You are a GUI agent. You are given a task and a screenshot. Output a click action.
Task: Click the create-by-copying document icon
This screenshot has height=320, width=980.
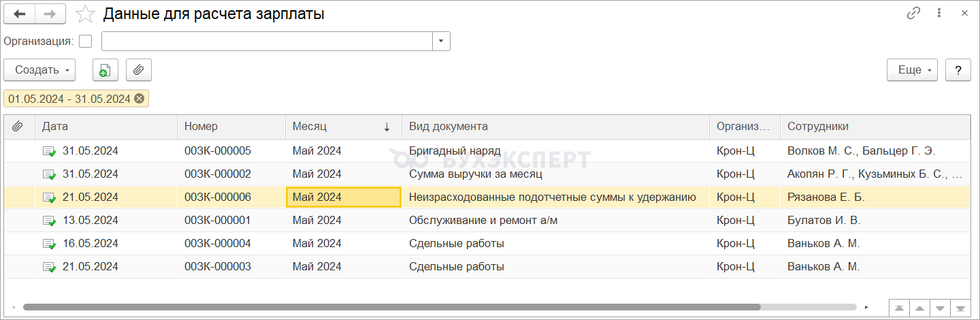(x=105, y=70)
